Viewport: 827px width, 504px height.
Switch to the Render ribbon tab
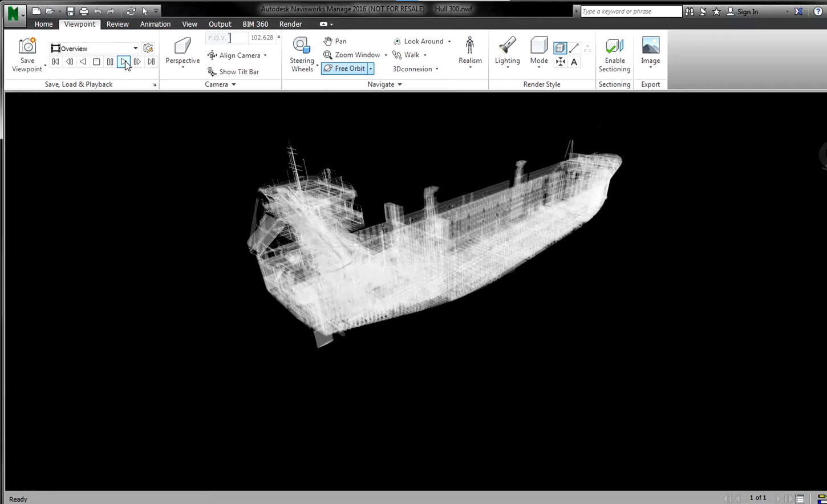(x=291, y=24)
